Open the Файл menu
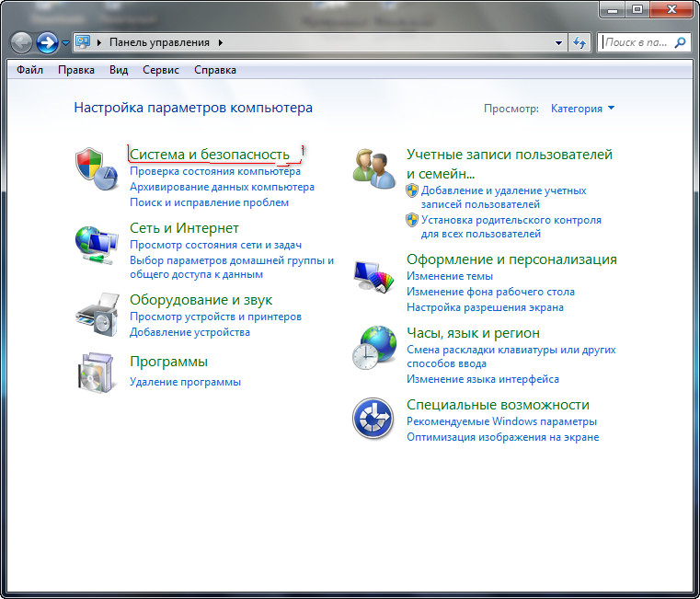Image resolution: width=700 pixels, height=599 pixels. 29,70
